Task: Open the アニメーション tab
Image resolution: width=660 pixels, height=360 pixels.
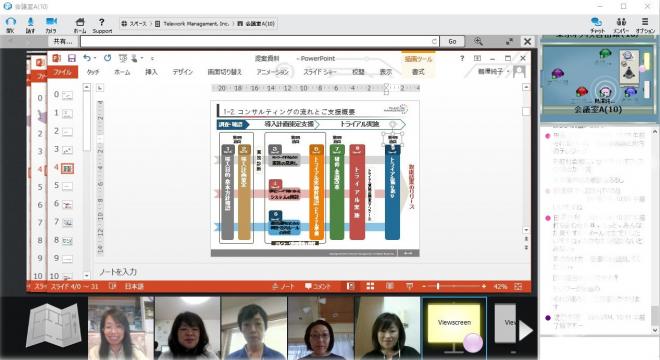Action: (272, 72)
